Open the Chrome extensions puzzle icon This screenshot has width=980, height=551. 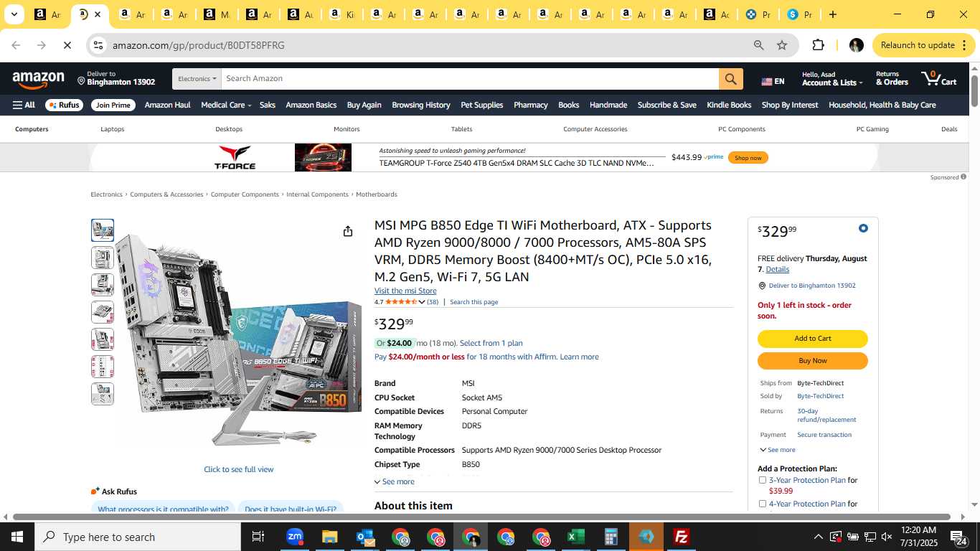(x=818, y=45)
